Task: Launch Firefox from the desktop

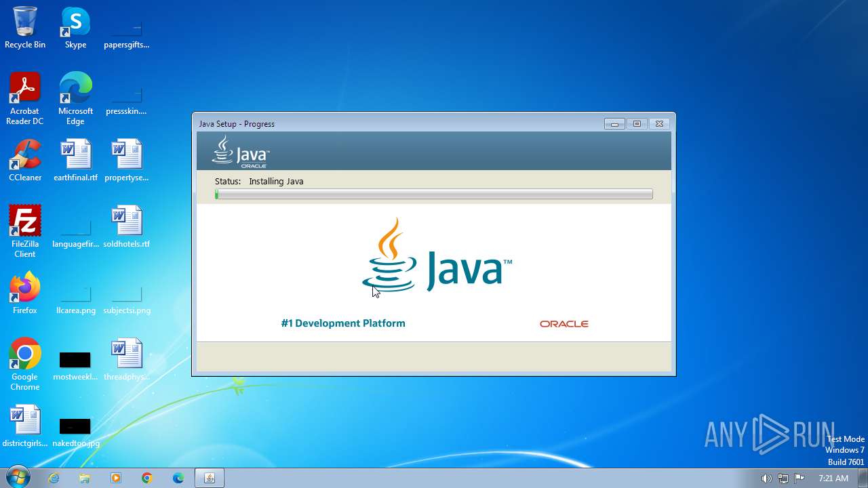Action: click(x=25, y=294)
